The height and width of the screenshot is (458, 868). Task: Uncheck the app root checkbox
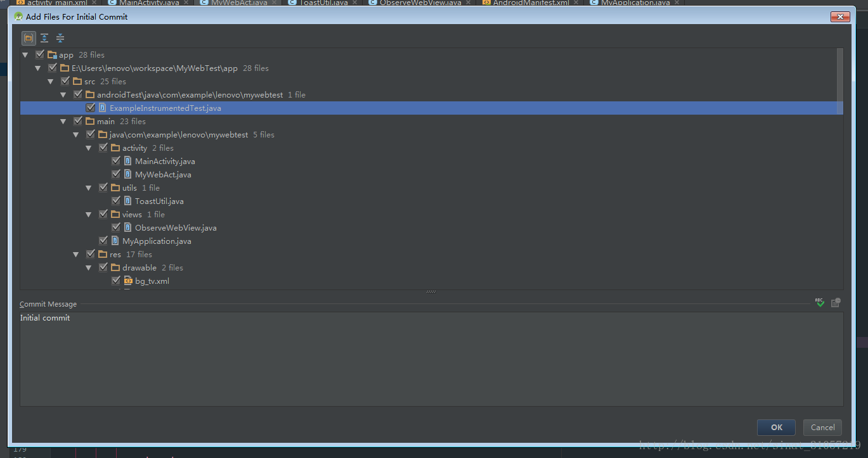[x=40, y=55]
